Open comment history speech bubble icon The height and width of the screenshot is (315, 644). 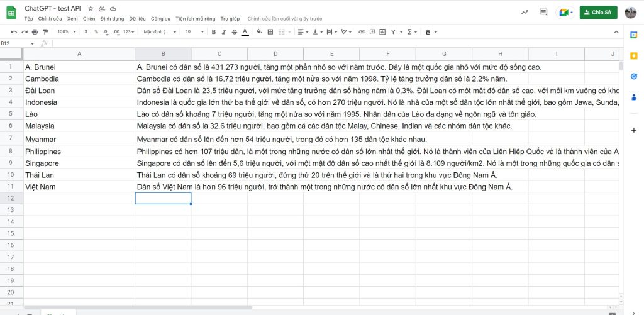[x=543, y=12]
